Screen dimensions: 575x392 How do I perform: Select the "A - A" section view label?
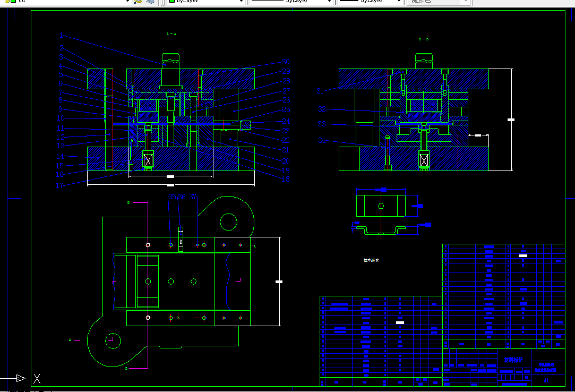171,34
